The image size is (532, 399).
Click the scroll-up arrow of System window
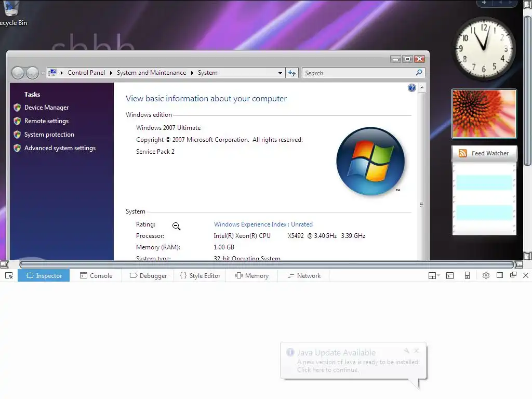point(422,87)
